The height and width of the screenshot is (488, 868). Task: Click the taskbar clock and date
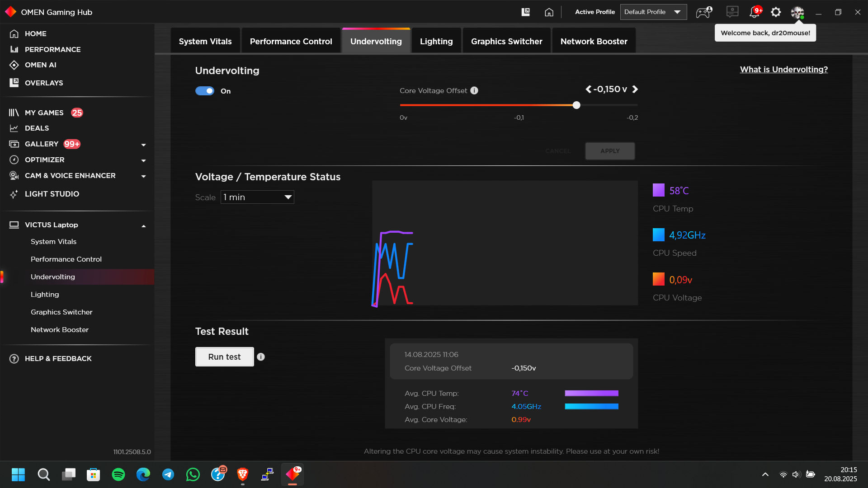841,474
